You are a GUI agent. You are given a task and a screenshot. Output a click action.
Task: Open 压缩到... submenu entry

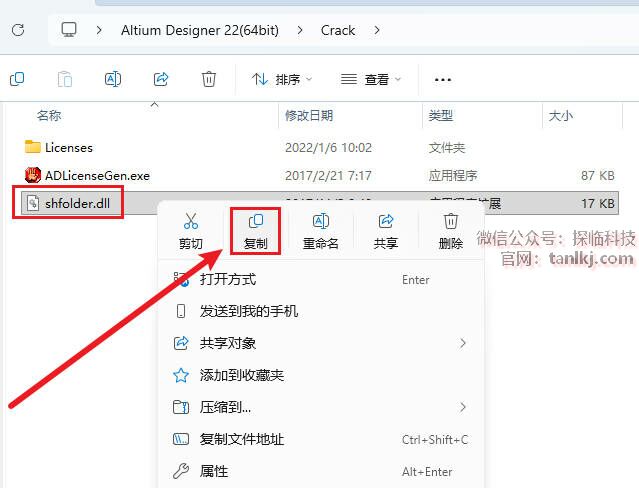tap(320, 407)
